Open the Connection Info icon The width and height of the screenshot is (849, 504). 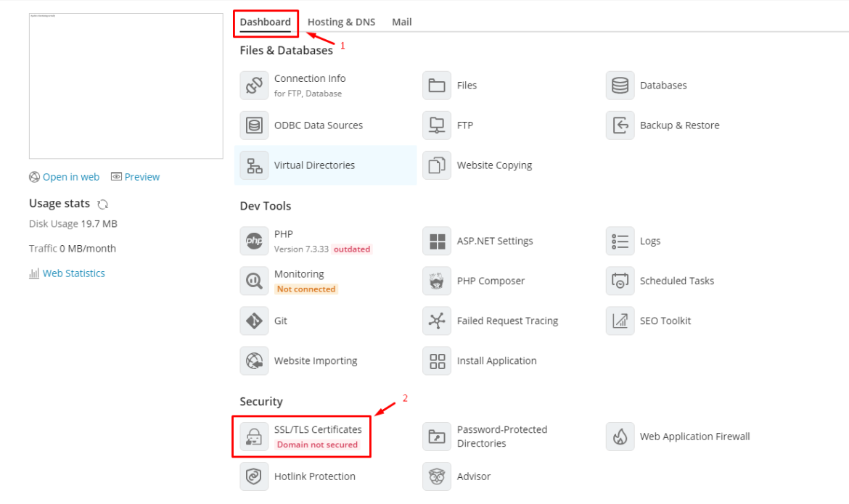tap(254, 85)
